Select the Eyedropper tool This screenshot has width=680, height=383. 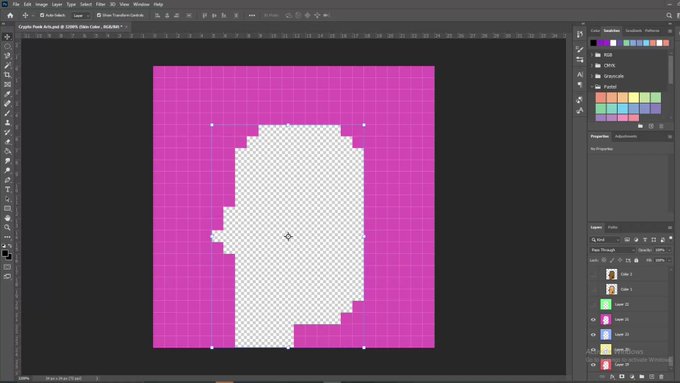click(7, 94)
